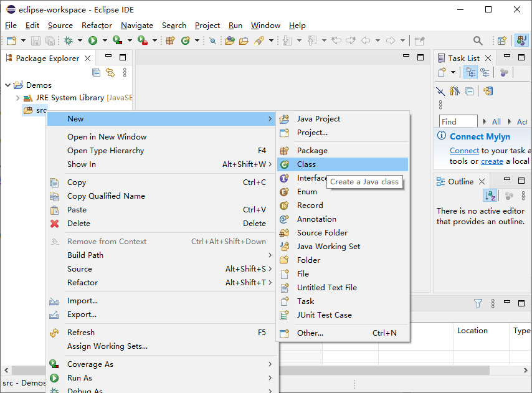Choose Other... from the New submenu
The image size is (532, 393).
(x=343, y=333)
